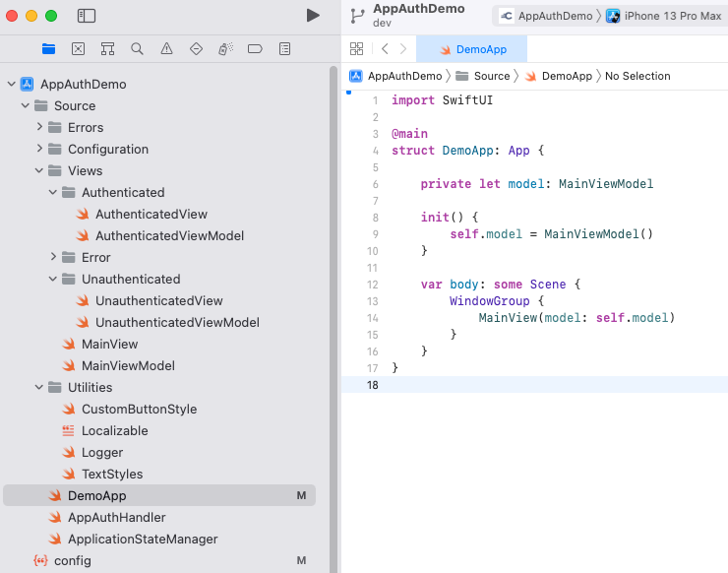The height and width of the screenshot is (573, 728).
Task: Select the AppAuthDemo project item
Action: (x=83, y=84)
